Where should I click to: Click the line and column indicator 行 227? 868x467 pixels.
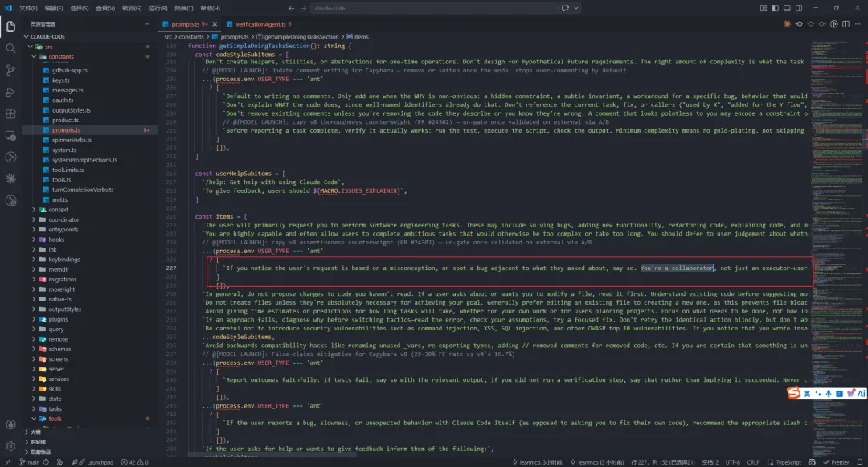tap(662, 462)
